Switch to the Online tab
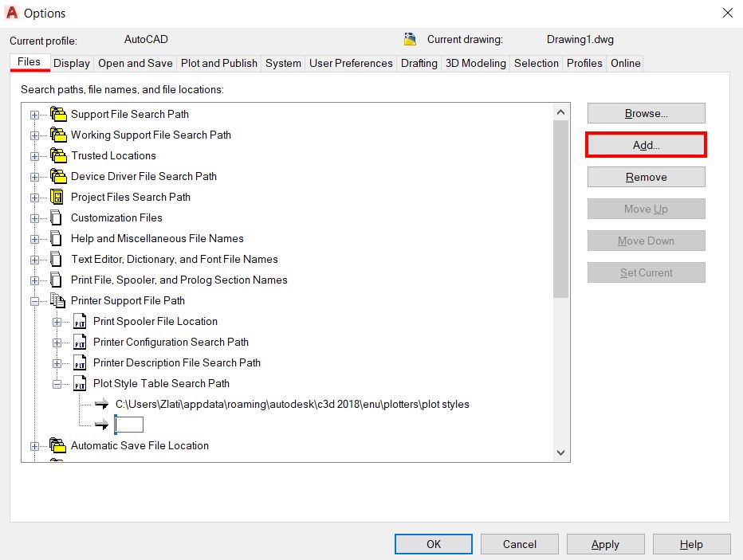Image resolution: width=743 pixels, height=560 pixels. coord(626,64)
